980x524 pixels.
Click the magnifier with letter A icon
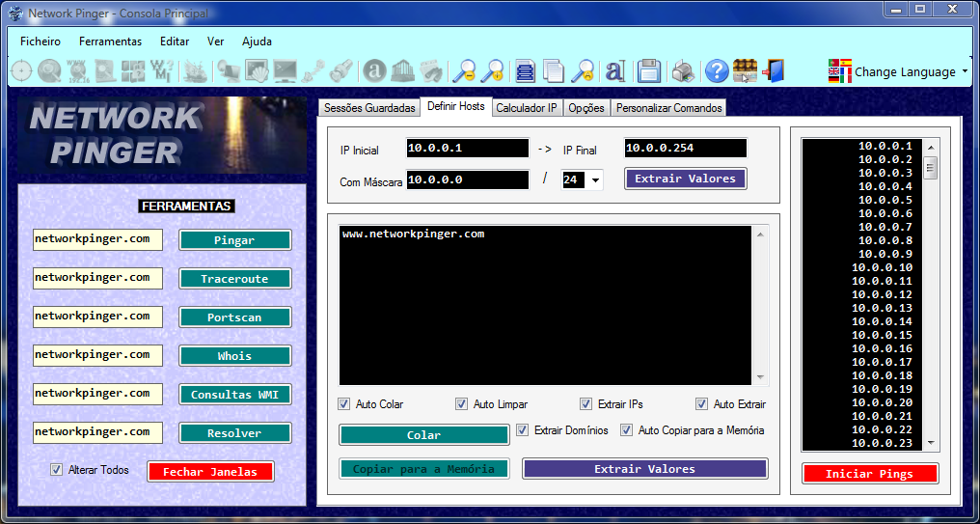[585, 70]
